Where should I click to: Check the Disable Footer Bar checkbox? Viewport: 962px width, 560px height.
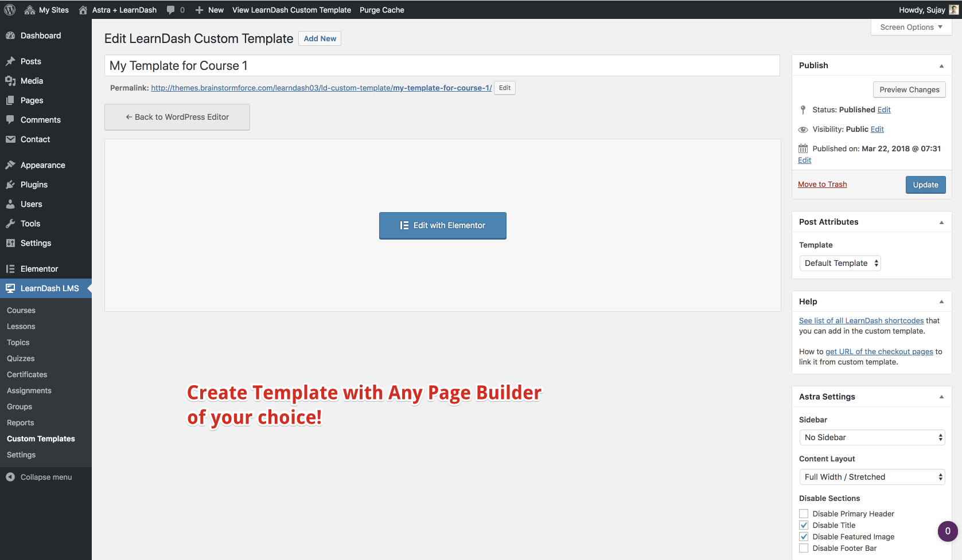point(804,548)
